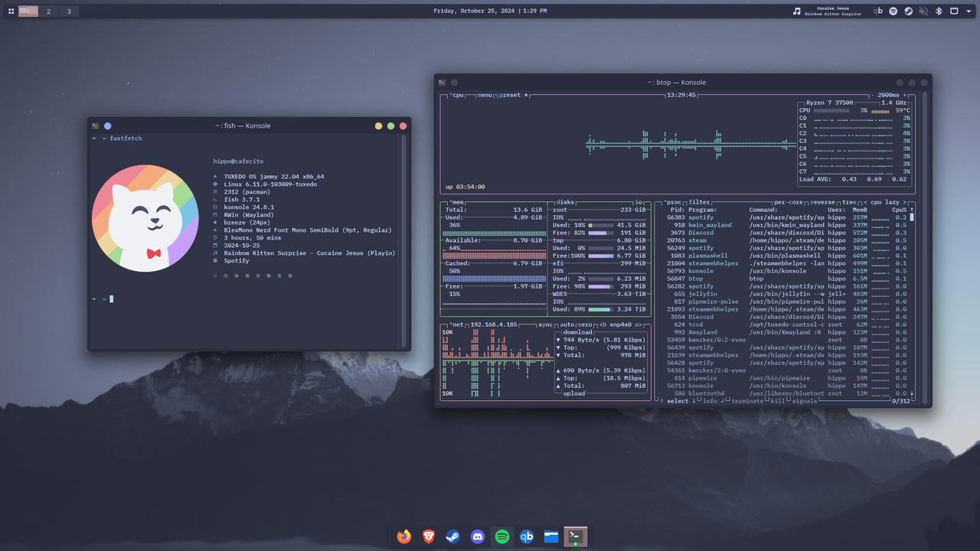Toggle the net box label in btop

click(x=455, y=324)
